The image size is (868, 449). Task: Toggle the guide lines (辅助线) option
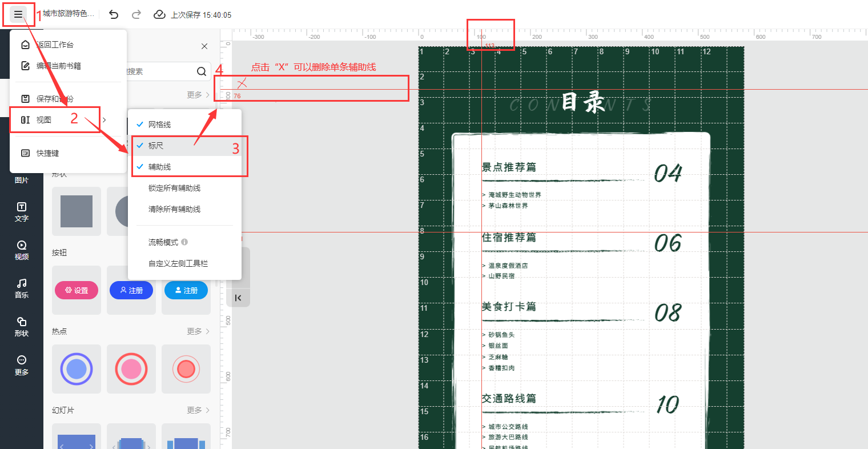(x=159, y=167)
